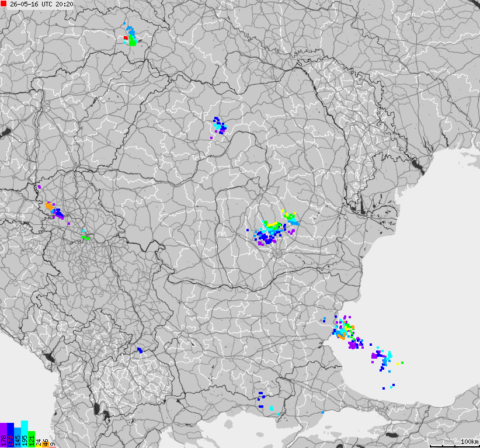Select the orange histogram bar labeled 46
480x448 pixels.
(x=46, y=444)
